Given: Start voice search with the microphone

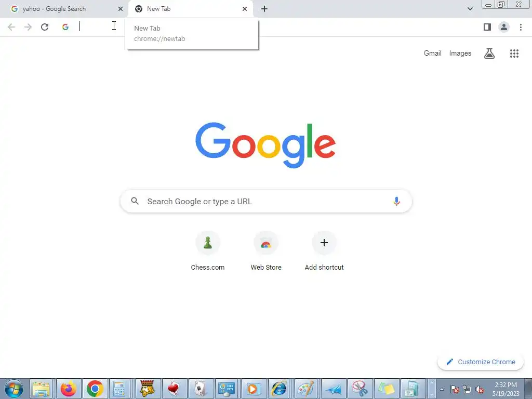Looking at the screenshot, I should [396, 201].
